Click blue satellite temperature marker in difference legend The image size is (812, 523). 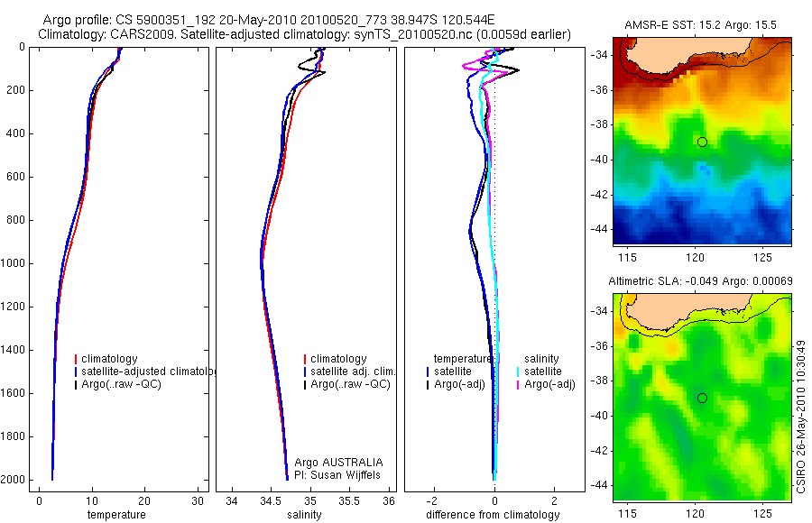428,372
